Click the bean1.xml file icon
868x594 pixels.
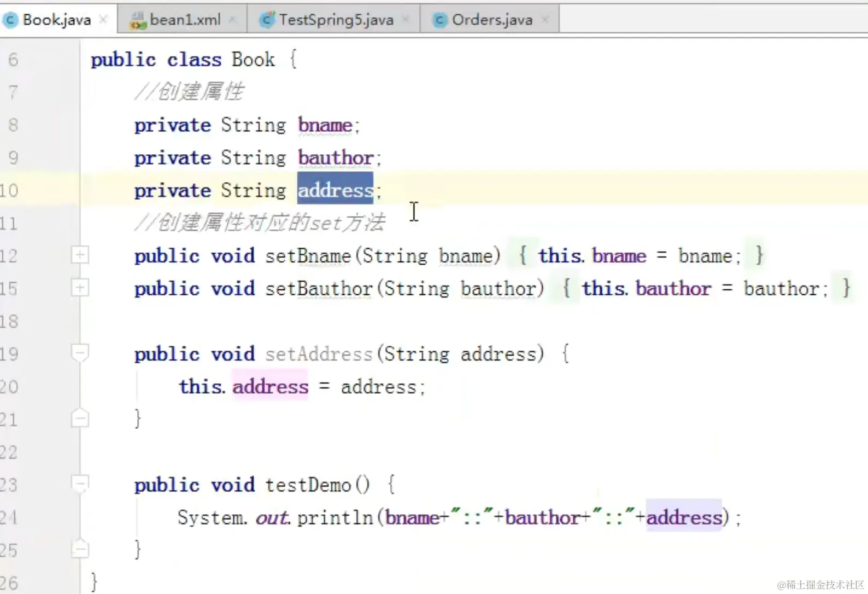[x=138, y=21]
